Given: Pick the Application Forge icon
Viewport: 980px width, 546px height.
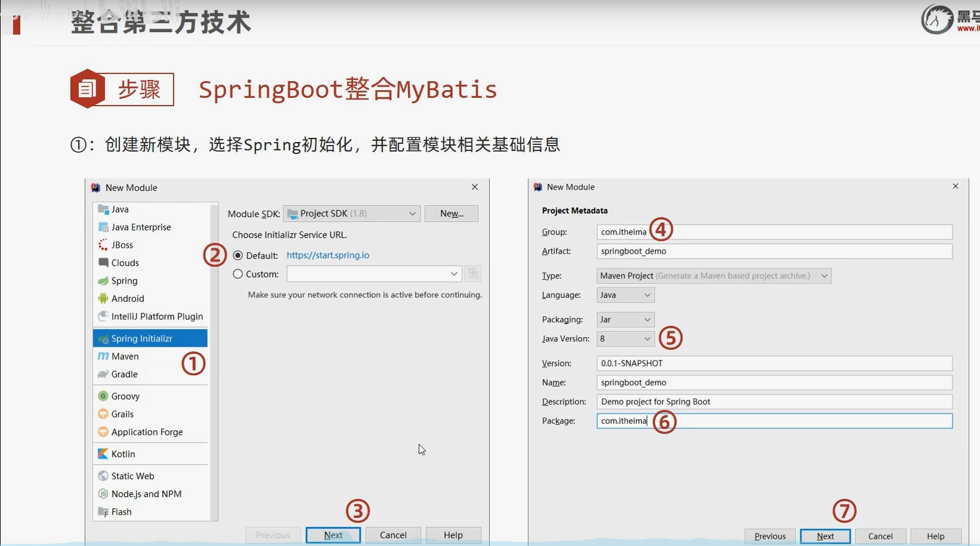Looking at the screenshot, I should (x=103, y=432).
